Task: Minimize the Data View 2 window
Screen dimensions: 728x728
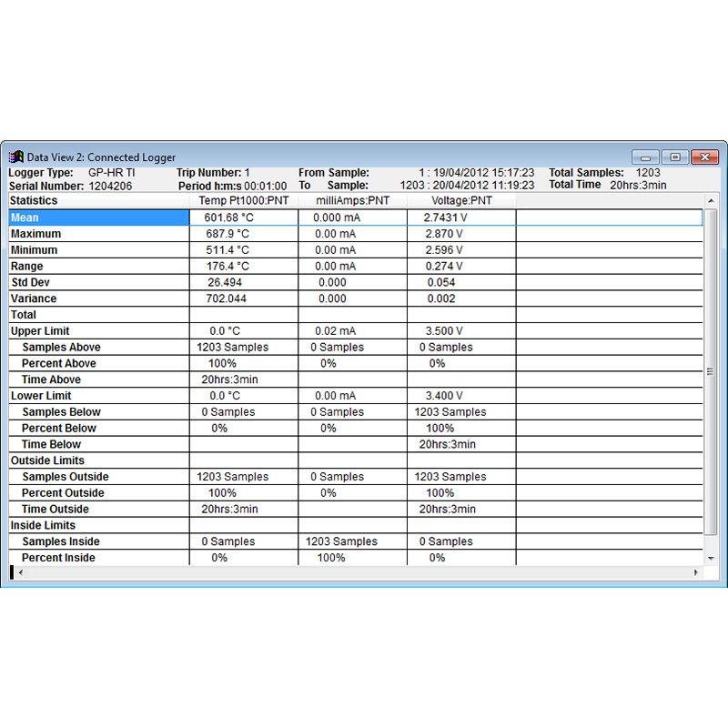Action: click(645, 157)
